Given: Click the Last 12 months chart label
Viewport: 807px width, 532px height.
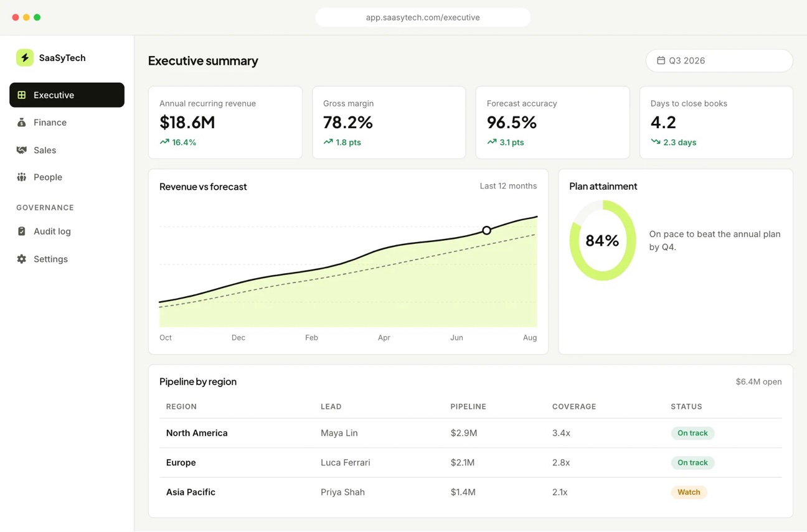Looking at the screenshot, I should 508,186.
